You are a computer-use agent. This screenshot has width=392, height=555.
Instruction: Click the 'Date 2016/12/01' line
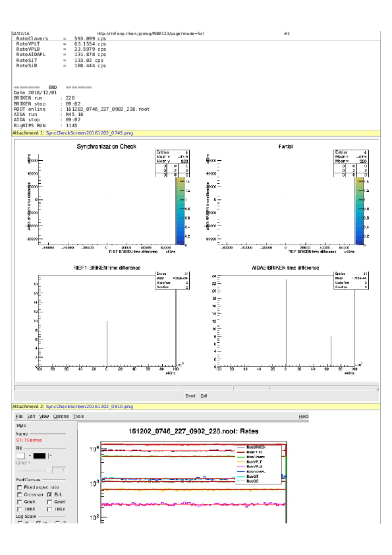pyautogui.click(x=35, y=93)
